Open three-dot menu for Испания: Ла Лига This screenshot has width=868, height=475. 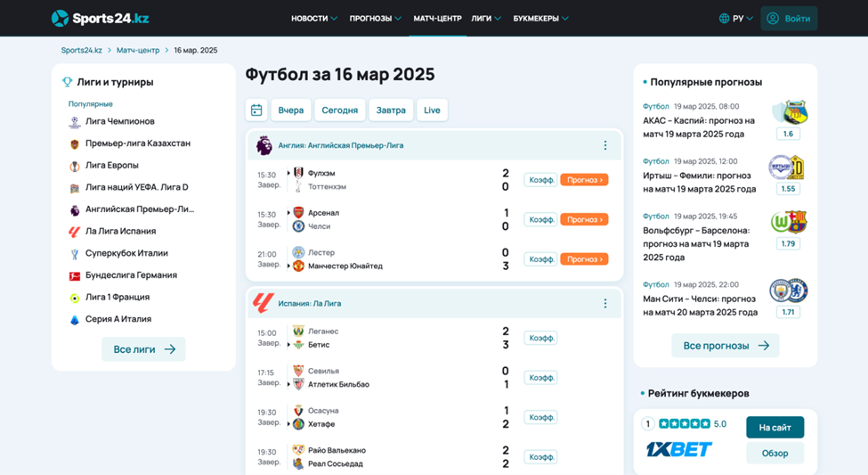coord(605,303)
